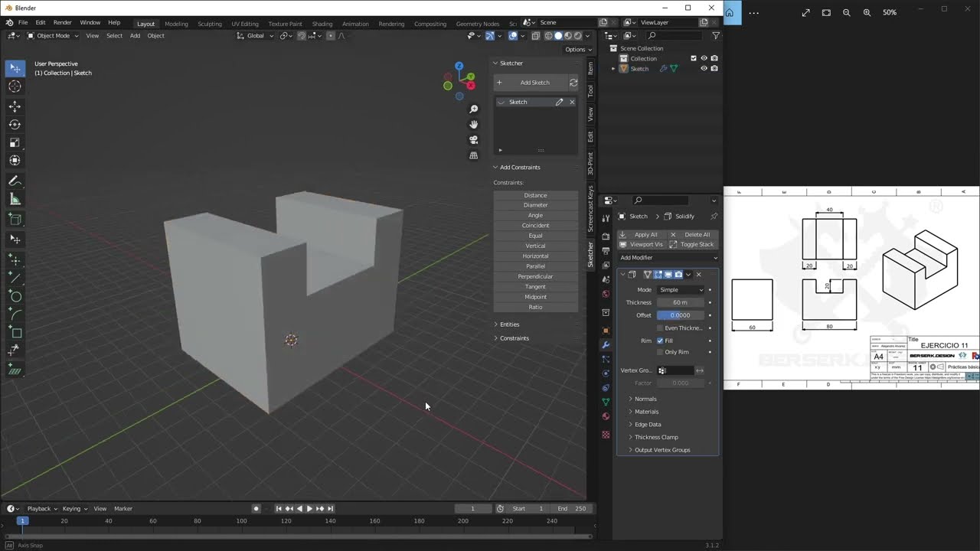Click the pan view hand icon

tap(474, 125)
